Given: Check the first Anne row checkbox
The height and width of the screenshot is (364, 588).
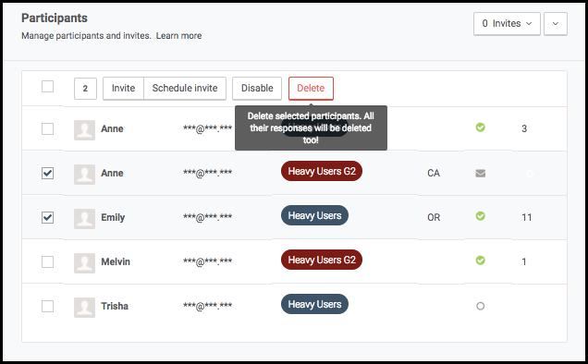Looking at the screenshot, I should [48, 129].
